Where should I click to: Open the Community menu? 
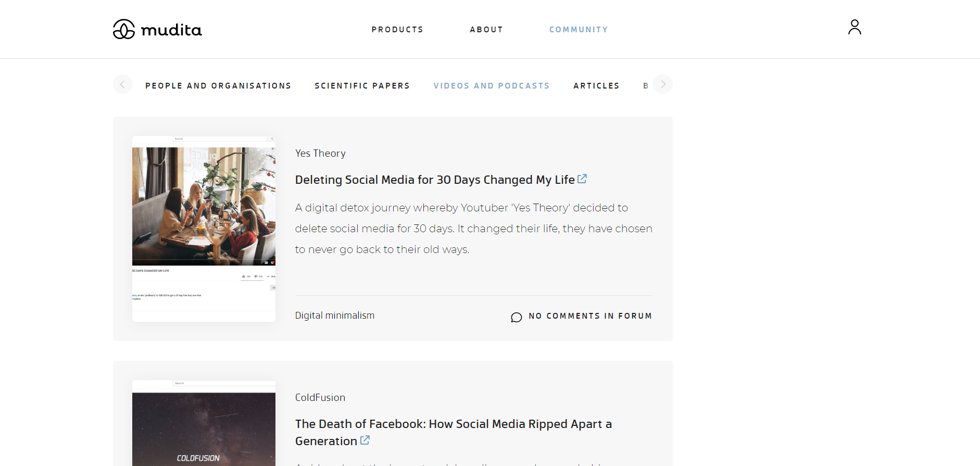[579, 30]
